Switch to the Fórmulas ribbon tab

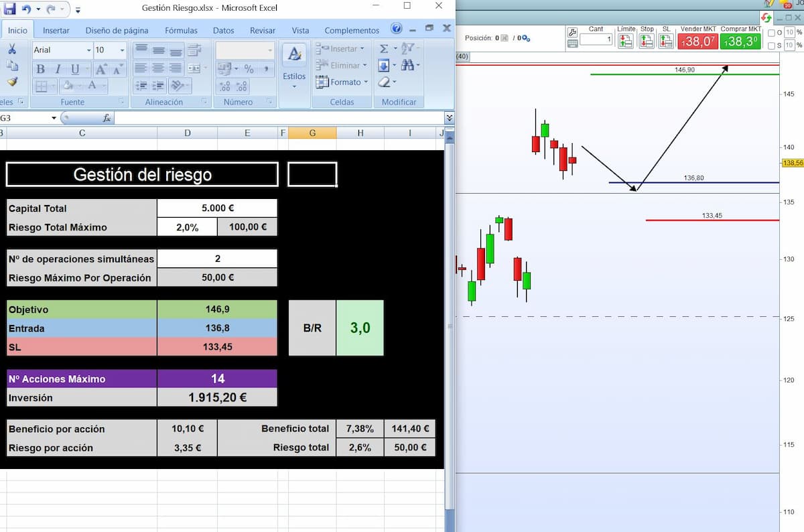pos(181,30)
